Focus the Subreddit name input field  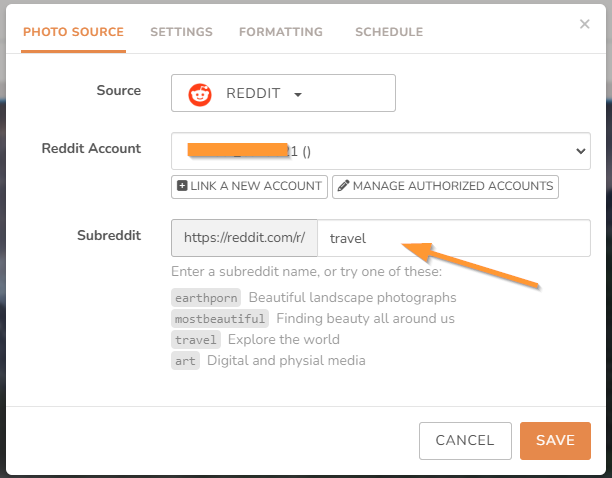(454, 238)
